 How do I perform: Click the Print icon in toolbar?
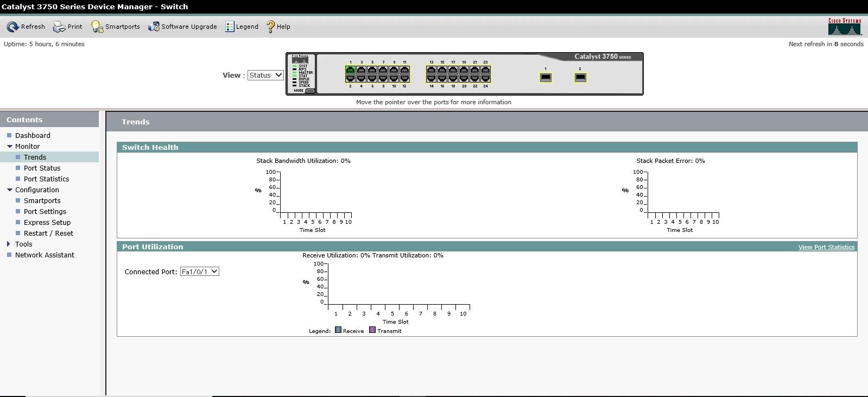pyautogui.click(x=59, y=27)
